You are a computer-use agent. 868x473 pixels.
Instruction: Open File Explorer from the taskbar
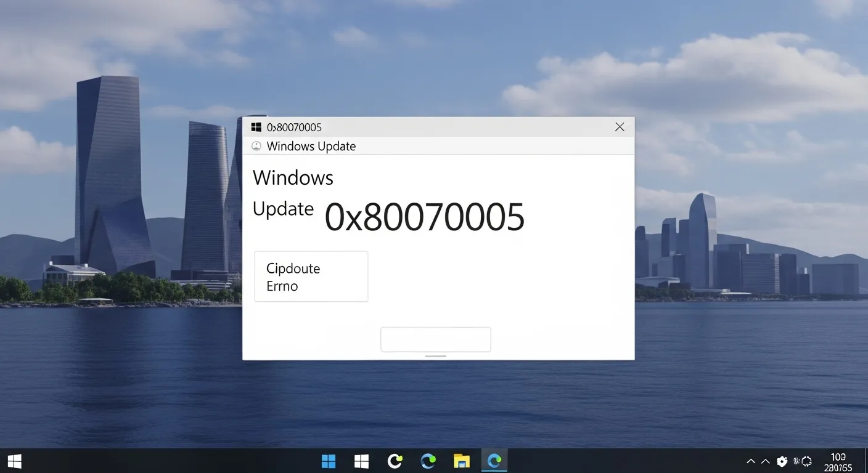(x=462, y=461)
